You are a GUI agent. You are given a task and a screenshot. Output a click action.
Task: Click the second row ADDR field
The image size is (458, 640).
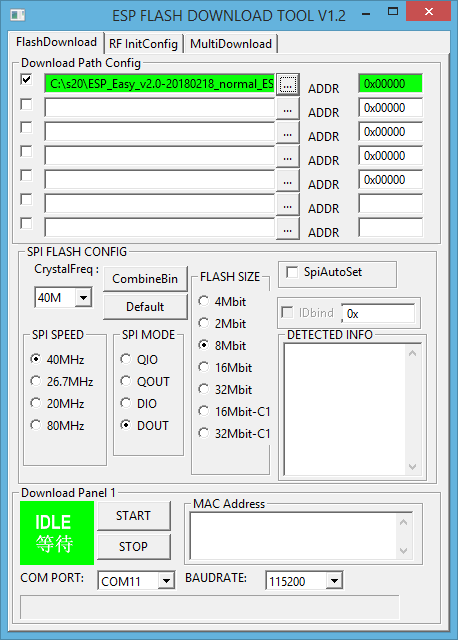(x=390, y=108)
